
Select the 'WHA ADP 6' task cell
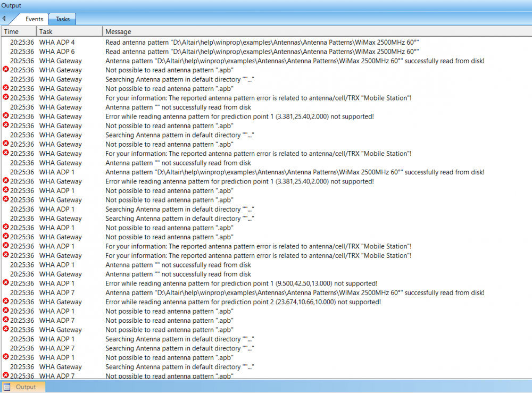[57, 52]
